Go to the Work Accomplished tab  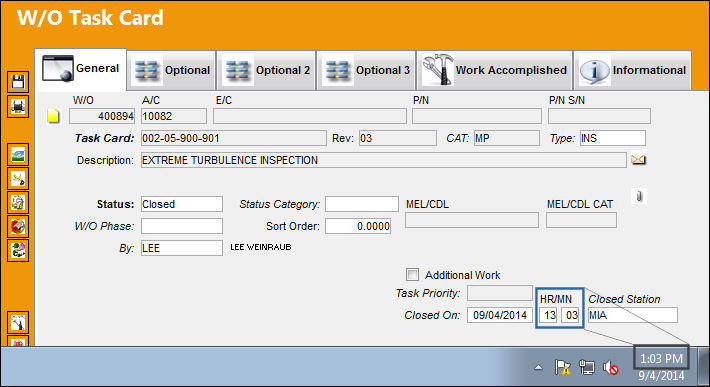[x=494, y=71]
